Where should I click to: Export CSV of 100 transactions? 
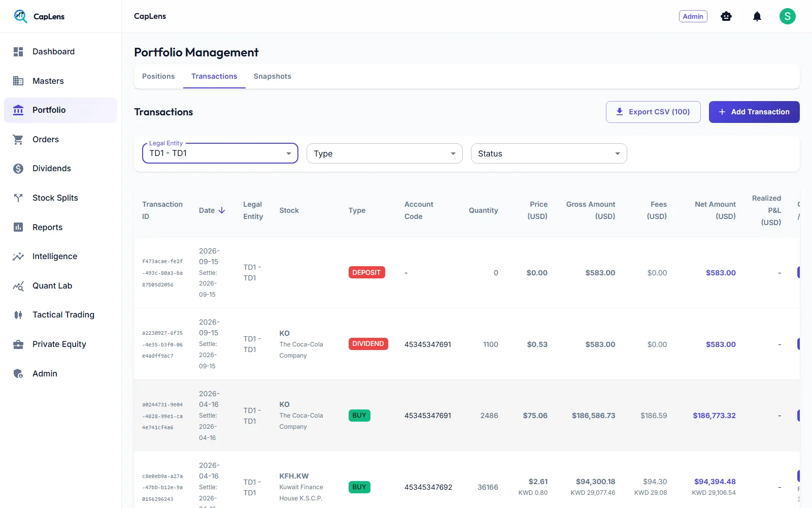pos(653,112)
